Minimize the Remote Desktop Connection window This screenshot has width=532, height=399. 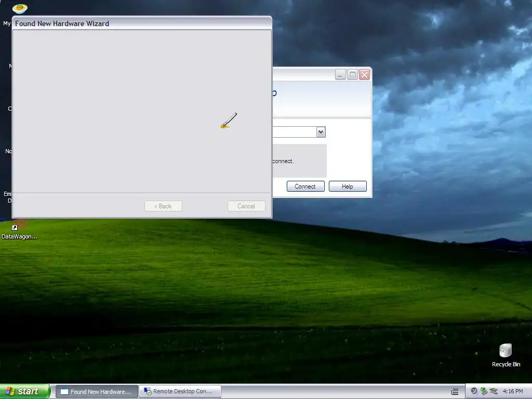[340, 75]
